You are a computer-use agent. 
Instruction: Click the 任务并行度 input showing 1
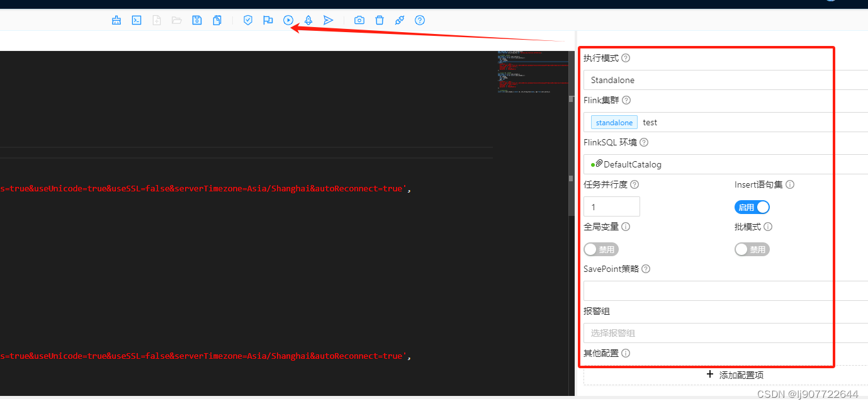click(x=612, y=206)
